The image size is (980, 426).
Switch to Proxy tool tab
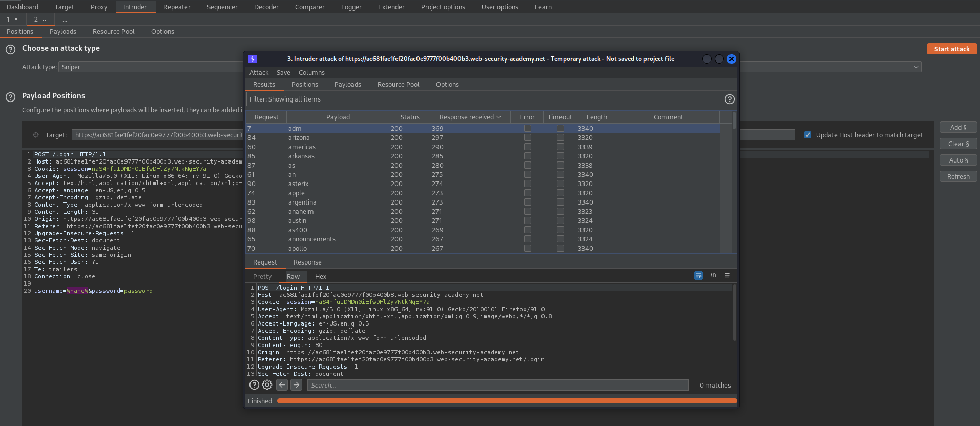click(99, 7)
